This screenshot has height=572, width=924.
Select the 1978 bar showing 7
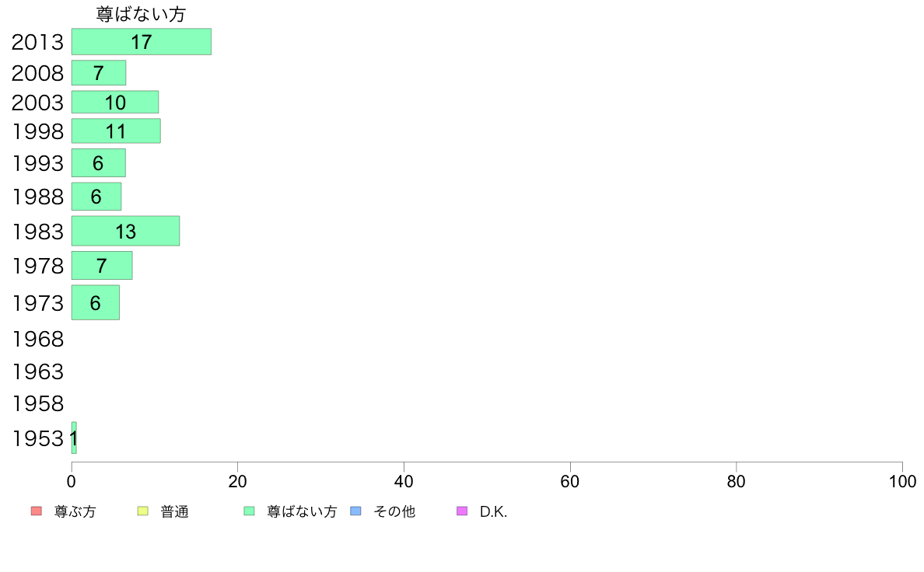102,266
